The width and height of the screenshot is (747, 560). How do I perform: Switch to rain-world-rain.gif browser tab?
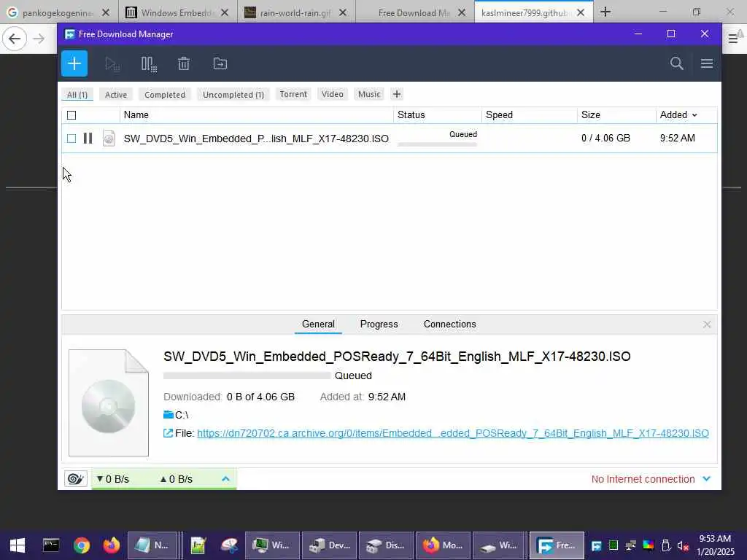click(x=295, y=12)
